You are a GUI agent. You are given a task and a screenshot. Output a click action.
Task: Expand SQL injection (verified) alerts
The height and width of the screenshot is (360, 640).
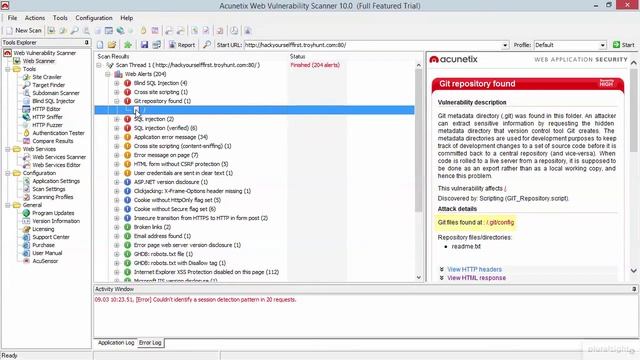pos(117,128)
